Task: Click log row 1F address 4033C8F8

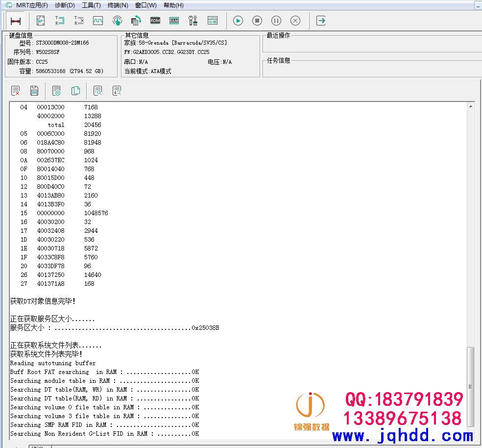Action: 51,257
